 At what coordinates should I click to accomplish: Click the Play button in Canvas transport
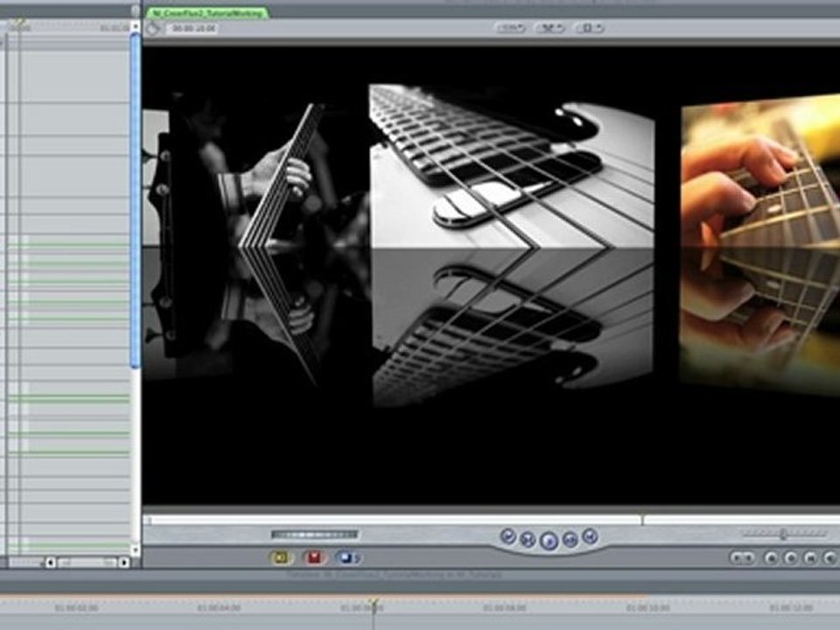[549, 541]
